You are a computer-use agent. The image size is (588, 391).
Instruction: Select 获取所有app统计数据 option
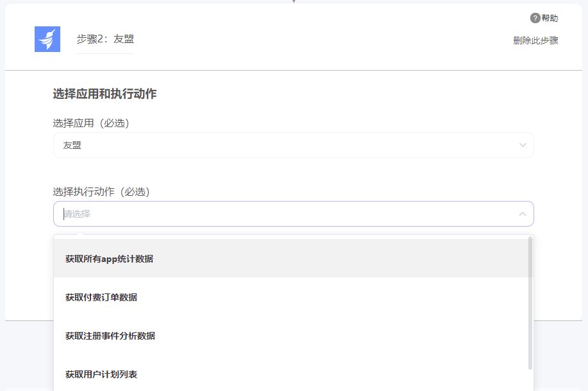[x=291, y=258]
